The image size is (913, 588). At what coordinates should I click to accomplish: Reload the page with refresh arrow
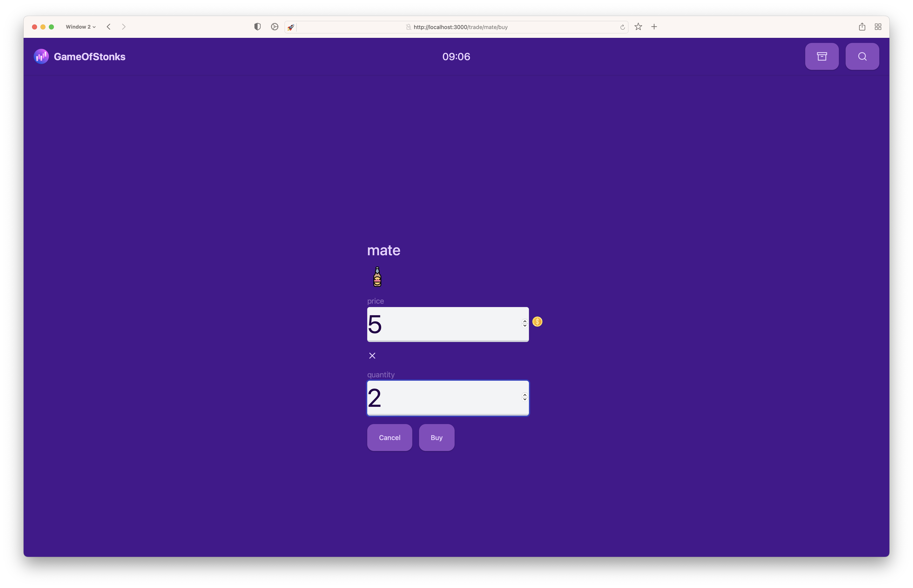tap(622, 27)
